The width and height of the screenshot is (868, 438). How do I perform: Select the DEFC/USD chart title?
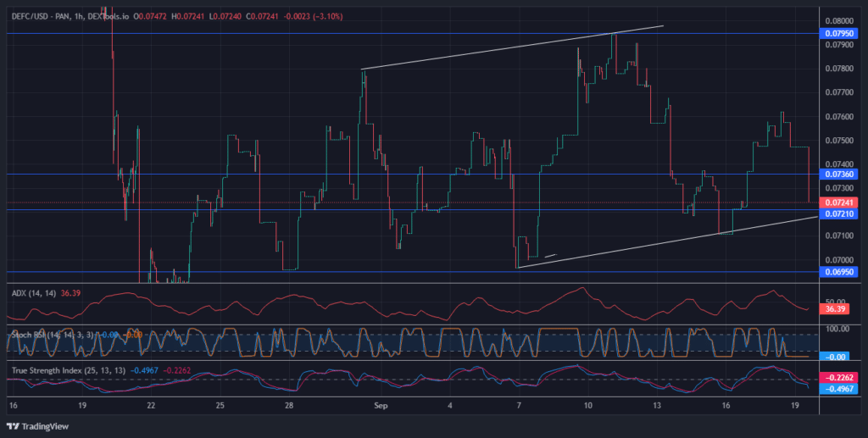(x=70, y=17)
